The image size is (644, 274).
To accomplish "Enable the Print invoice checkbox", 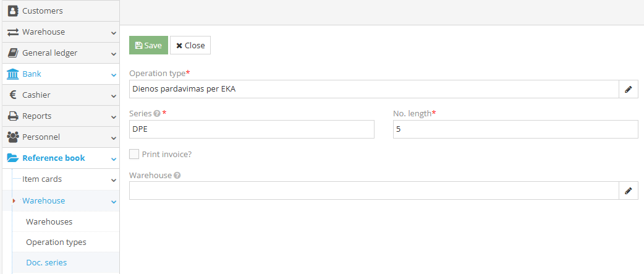I will click(134, 154).
